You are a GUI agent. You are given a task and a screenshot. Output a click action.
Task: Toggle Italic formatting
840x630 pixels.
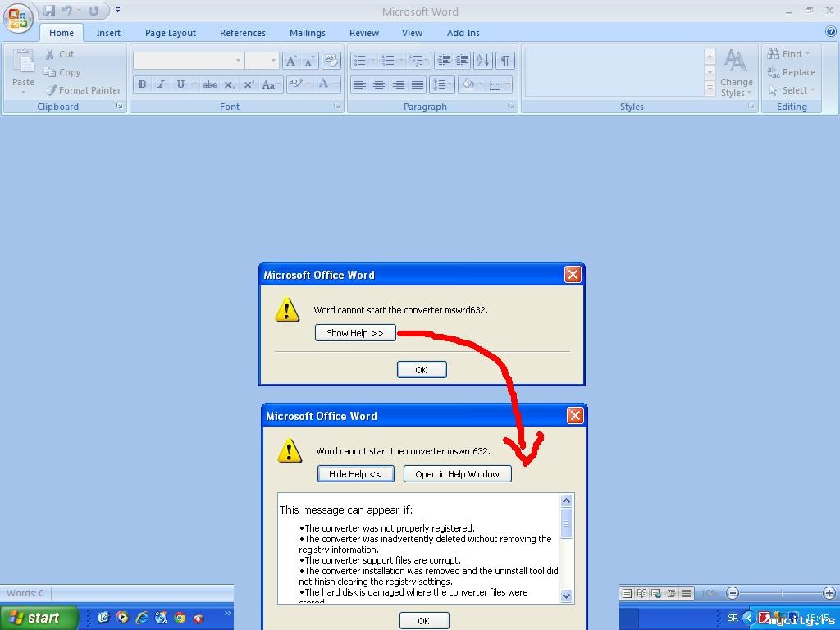click(x=161, y=84)
